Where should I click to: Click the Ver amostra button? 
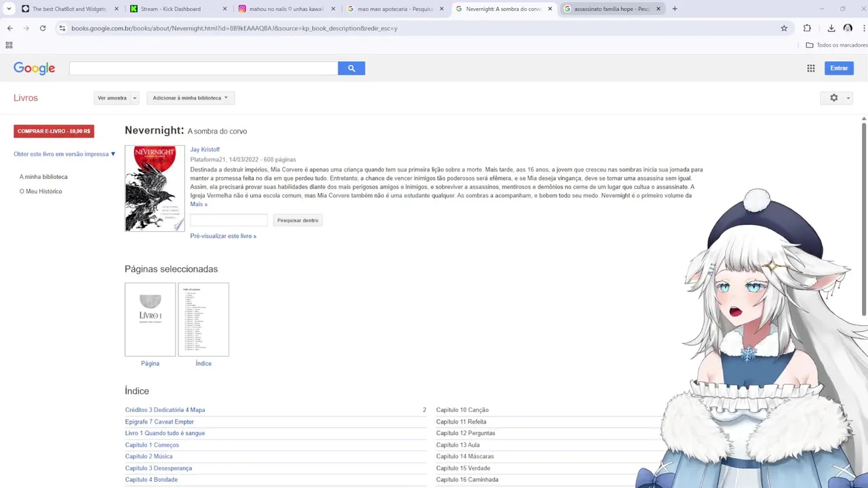coord(112,98)
